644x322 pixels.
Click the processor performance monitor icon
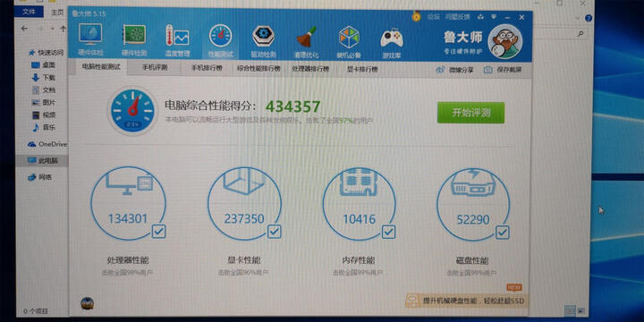pyautogui.click(x=129, y=184)
